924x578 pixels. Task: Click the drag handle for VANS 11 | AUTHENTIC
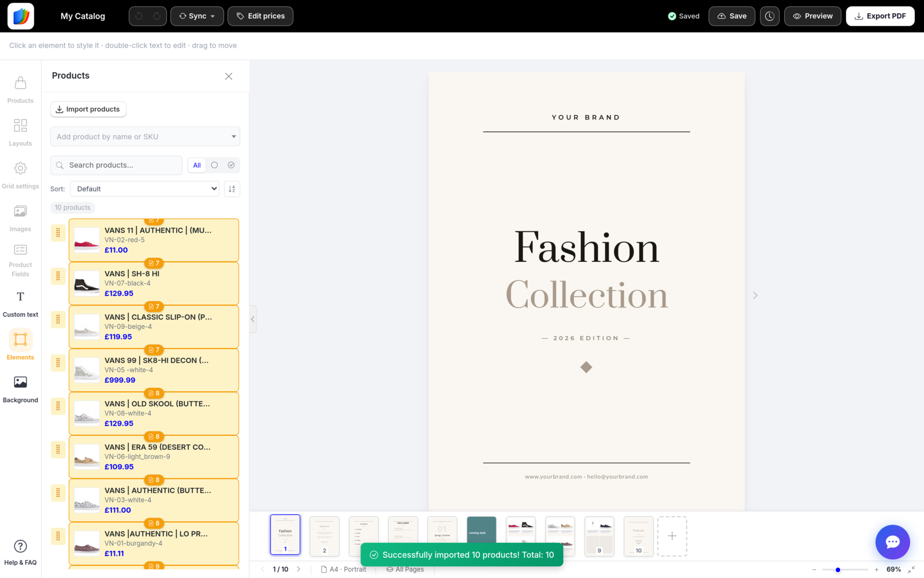(58, 233)
